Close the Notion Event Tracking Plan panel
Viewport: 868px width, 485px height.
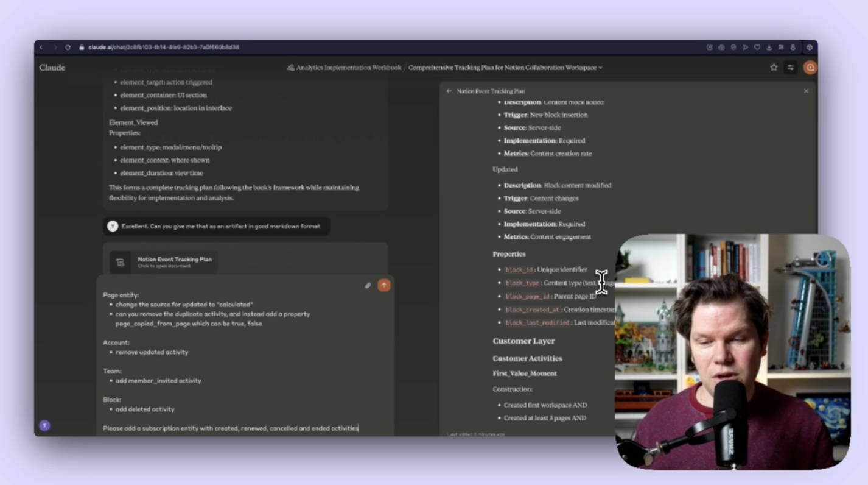click(806, 91)
